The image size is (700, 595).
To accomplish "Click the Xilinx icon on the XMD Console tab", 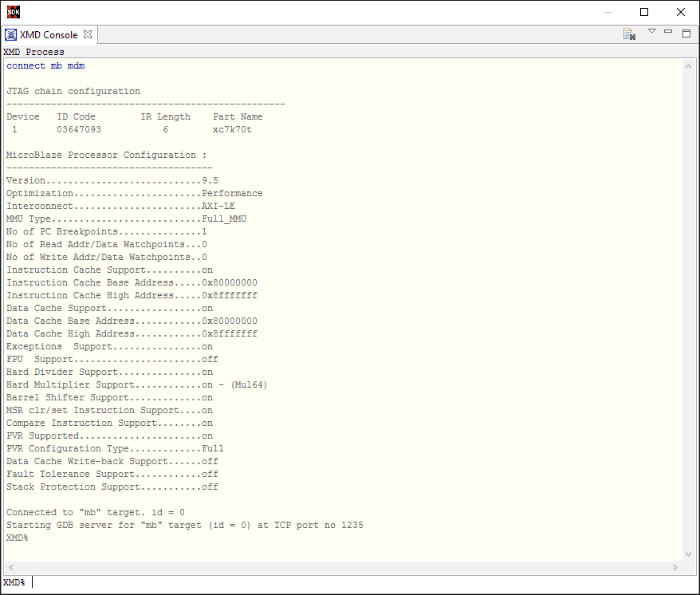I will (x=11, y=34).
